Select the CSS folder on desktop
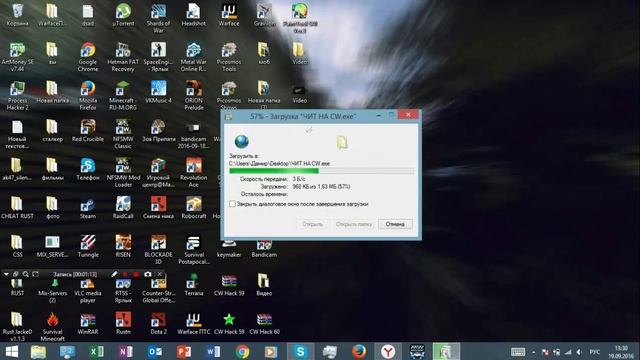The image size is (640, 360). (x=17, y=247)
